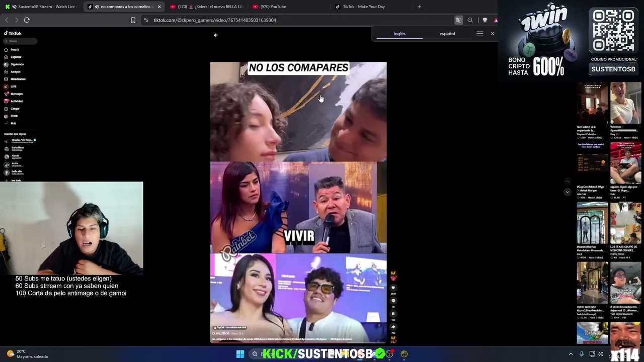
Task: Focus the TikTok search box
Action: [x=20, y=41]
